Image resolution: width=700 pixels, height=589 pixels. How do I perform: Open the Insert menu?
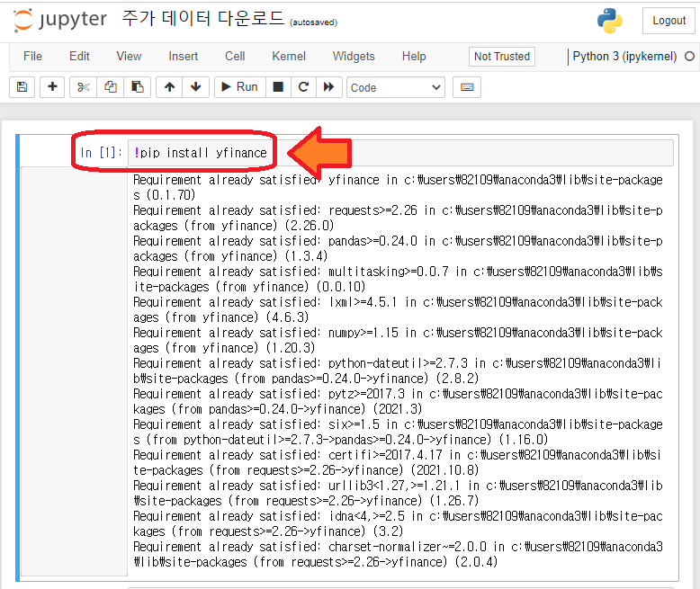pyautogui.click(x=183, y=57)
